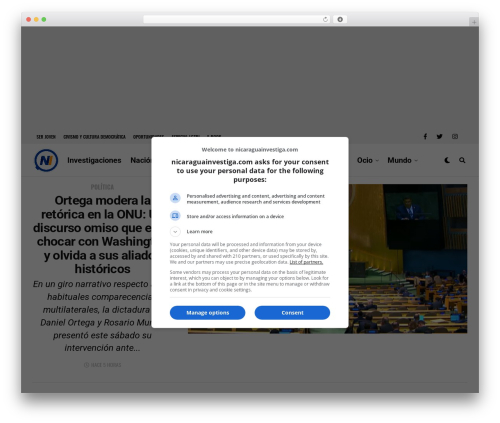Click 'Store and/or access information on a device' text

point(235,216)
